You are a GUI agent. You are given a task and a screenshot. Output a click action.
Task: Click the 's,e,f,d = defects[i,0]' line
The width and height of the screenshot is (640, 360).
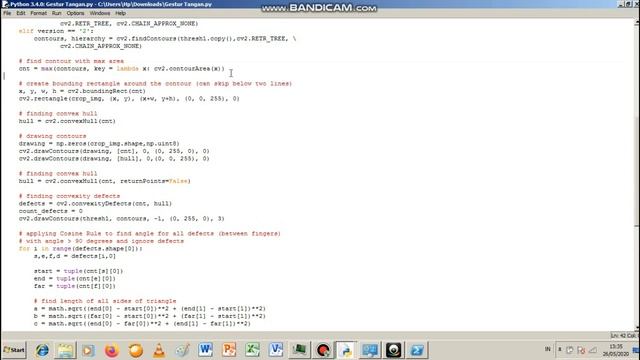pos(75,256)
